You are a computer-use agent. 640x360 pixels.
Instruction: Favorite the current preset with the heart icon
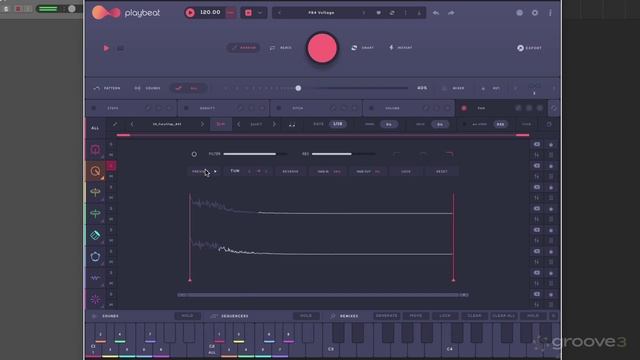[x=378, y=13]
